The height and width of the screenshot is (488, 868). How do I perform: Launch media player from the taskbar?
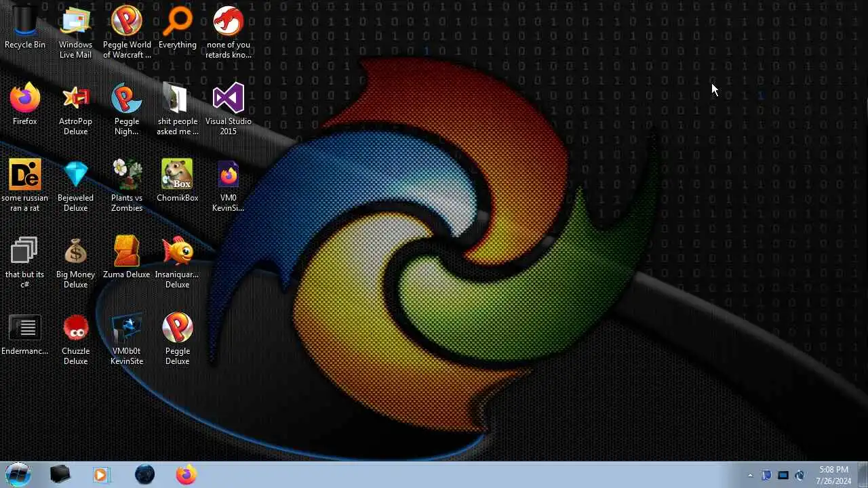click(x=101, y=474)
